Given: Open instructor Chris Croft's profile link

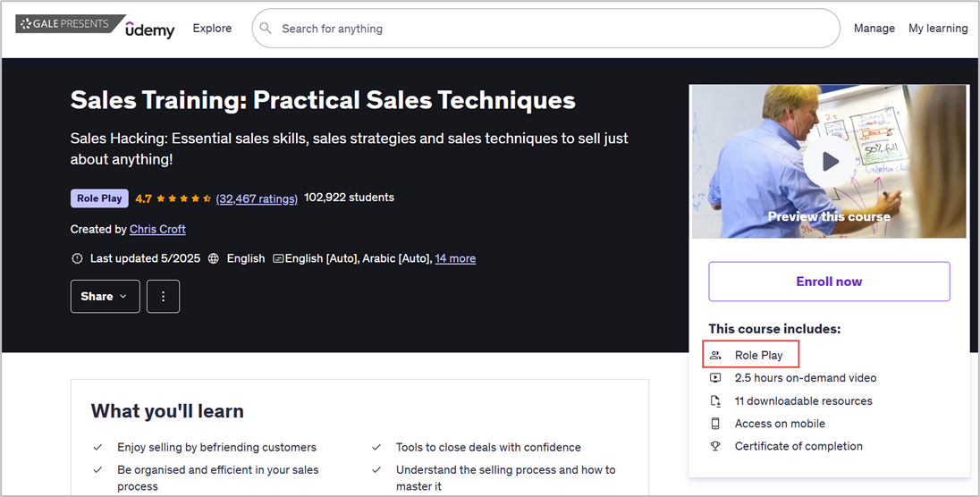Looking at the screenshot, I should [x=157, y=230].
